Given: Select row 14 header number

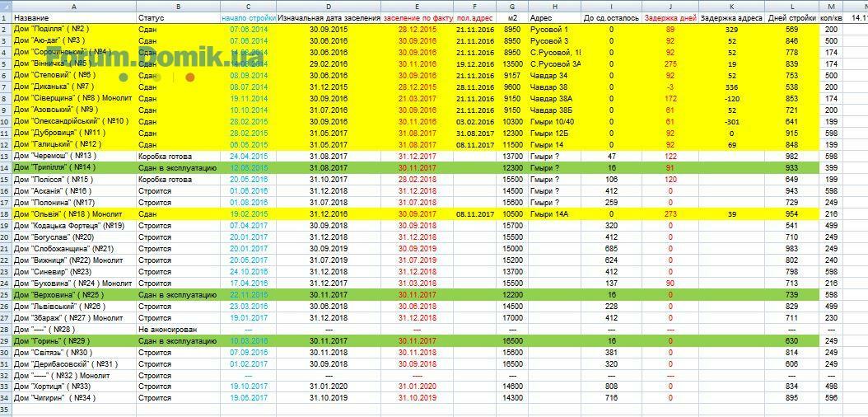Looking at the screenshot, I should click(x=6, y=168).
